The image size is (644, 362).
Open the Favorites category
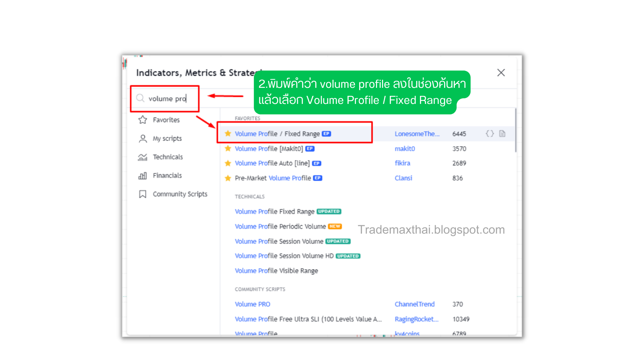click(x=166, y=120)
